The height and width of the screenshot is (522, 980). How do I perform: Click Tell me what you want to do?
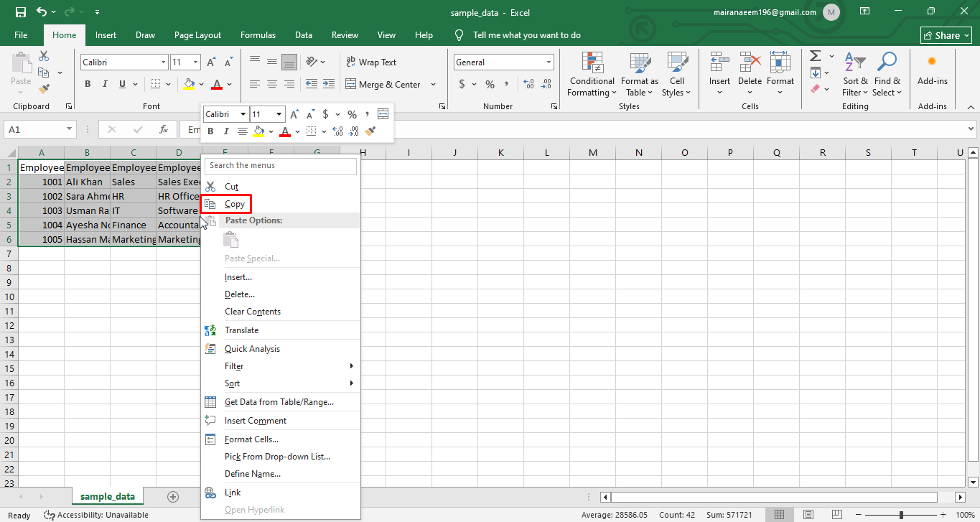[x=526, y=35]
